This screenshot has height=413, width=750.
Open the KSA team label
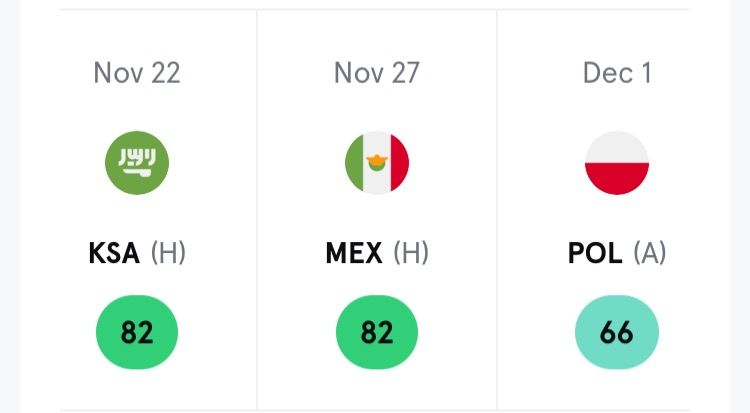[x=115, y=253]
